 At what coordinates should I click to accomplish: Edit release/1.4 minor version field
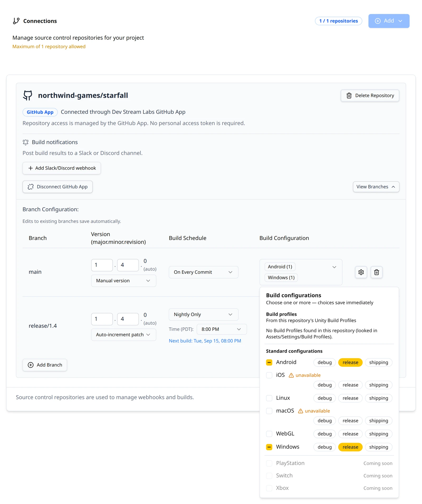(x=128, y=319)
